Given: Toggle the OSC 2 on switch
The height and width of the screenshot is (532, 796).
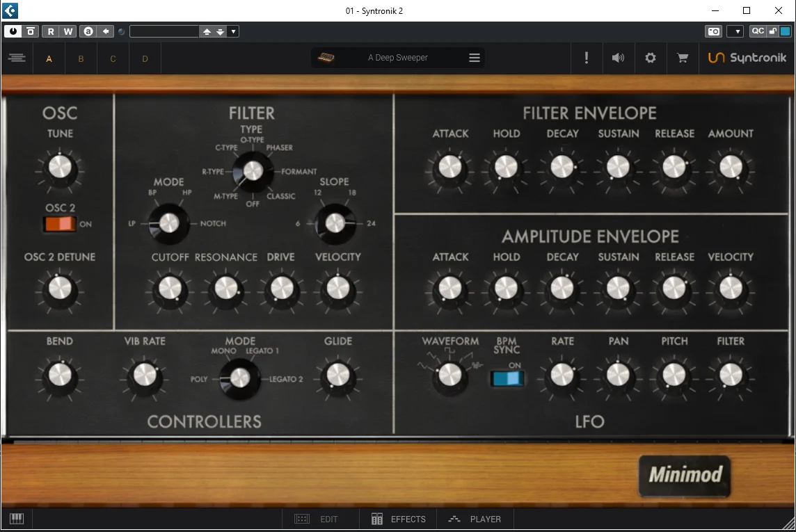Looking at the screenshot, I should [60, 224].
